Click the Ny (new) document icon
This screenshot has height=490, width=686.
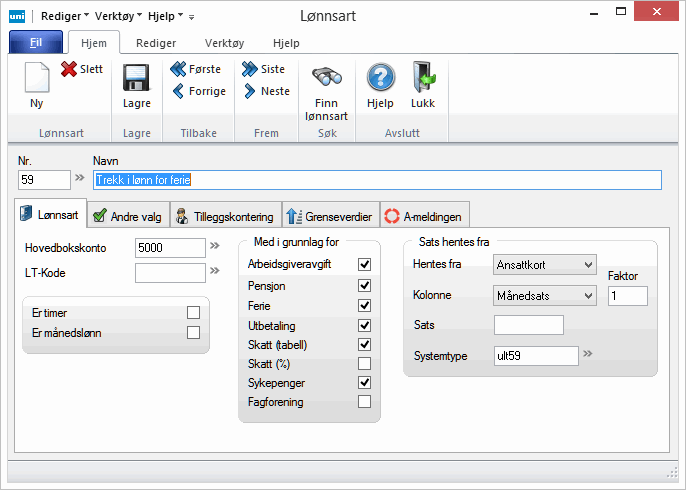pyautogui.click(x=37, y=79)
